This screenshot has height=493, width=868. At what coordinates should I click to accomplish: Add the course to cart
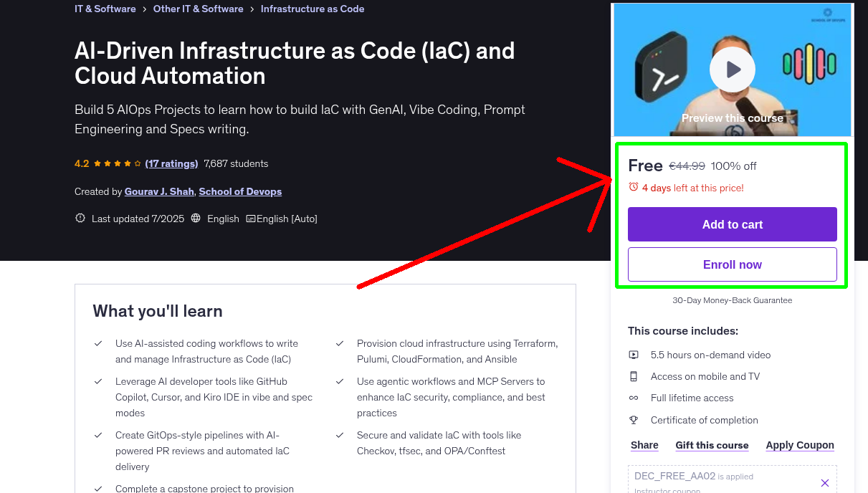(732, 224)
